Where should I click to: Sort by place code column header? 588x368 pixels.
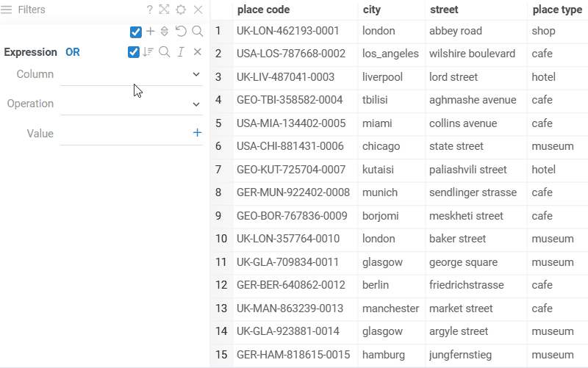[264, 10]
